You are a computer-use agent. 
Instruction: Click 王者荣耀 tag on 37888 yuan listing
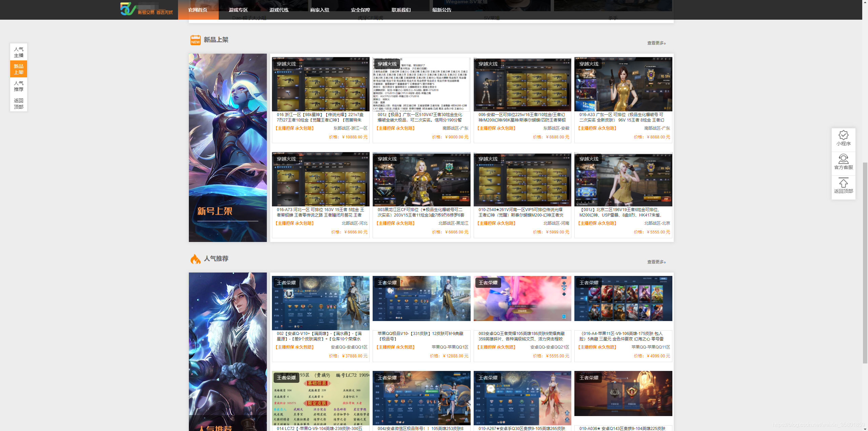coord(286,283)
